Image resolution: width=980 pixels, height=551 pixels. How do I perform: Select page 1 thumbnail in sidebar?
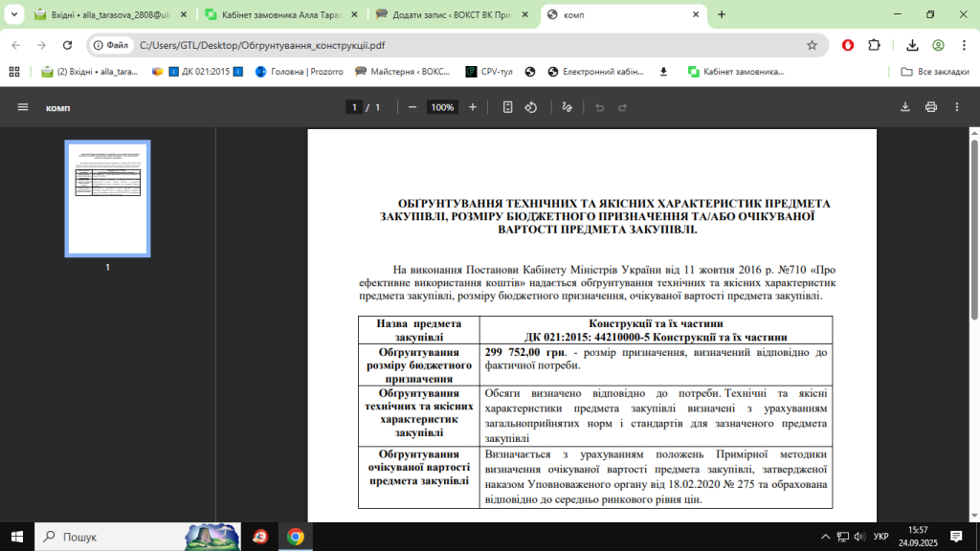(x=107, y=198)
